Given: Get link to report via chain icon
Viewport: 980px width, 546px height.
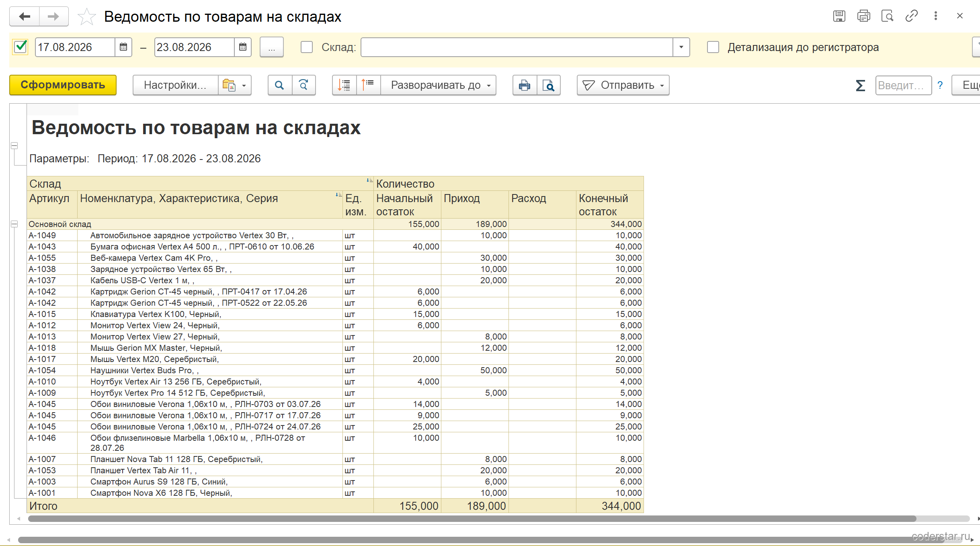Looking at the screenshot, I should (911, 16).
